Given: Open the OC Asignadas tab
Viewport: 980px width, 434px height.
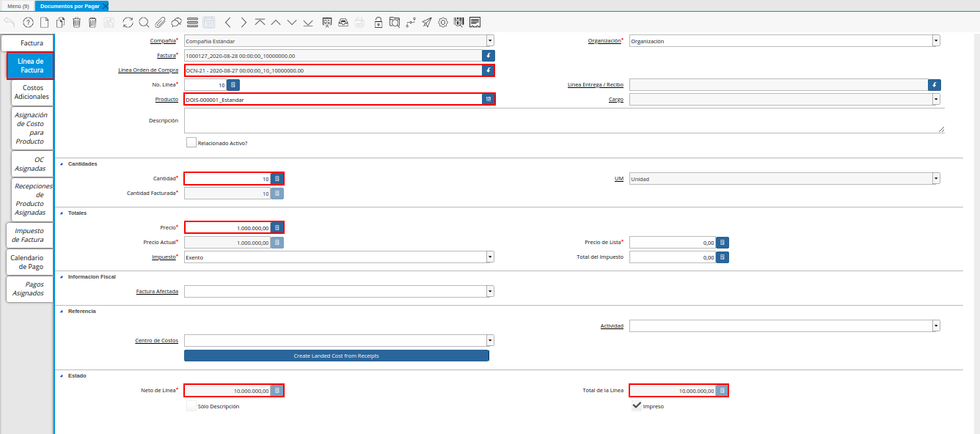Looking at the screenshot, I should [x=33, y=163].
